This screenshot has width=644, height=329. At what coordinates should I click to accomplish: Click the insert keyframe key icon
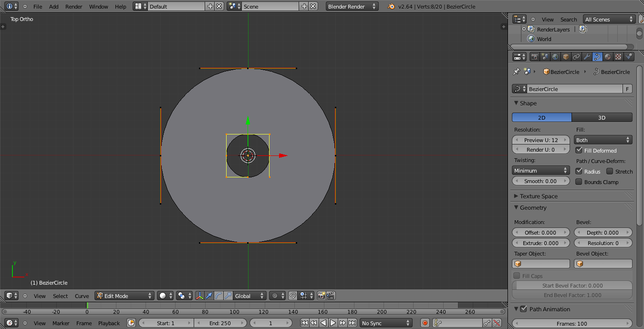click(x=487, y=323)
